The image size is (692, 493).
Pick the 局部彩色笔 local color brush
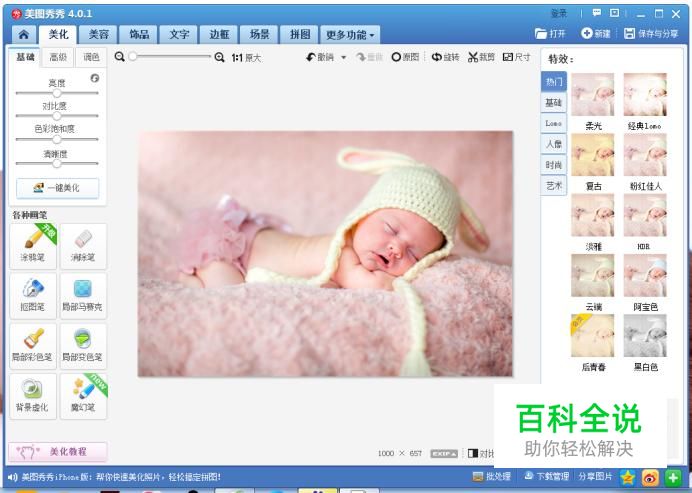point(33,346)
